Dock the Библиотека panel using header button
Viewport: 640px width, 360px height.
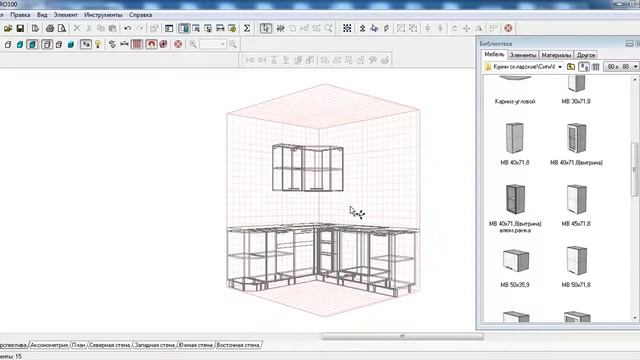tap(629, 43)
